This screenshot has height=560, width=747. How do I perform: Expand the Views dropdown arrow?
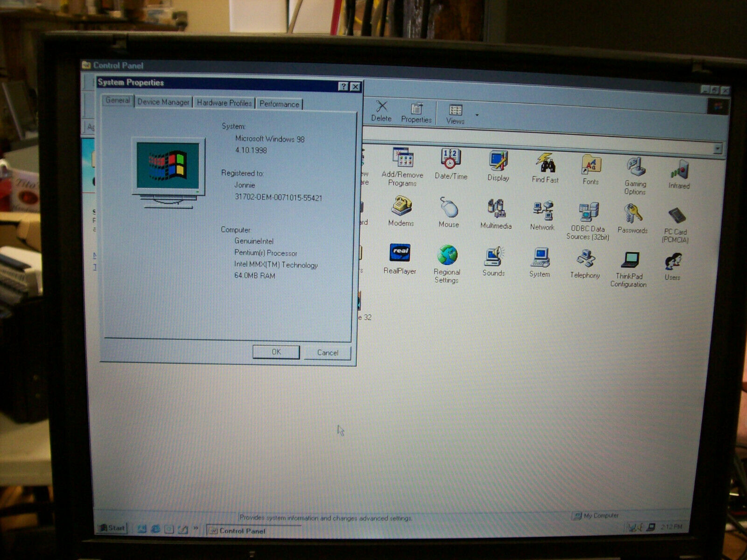[477, 115]
